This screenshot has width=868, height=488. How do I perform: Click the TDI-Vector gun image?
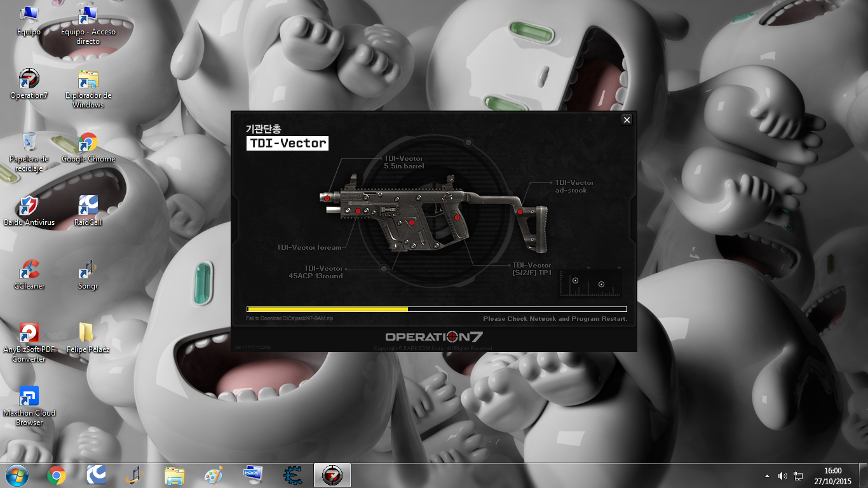pyautogui.click(x=433, y=213)
